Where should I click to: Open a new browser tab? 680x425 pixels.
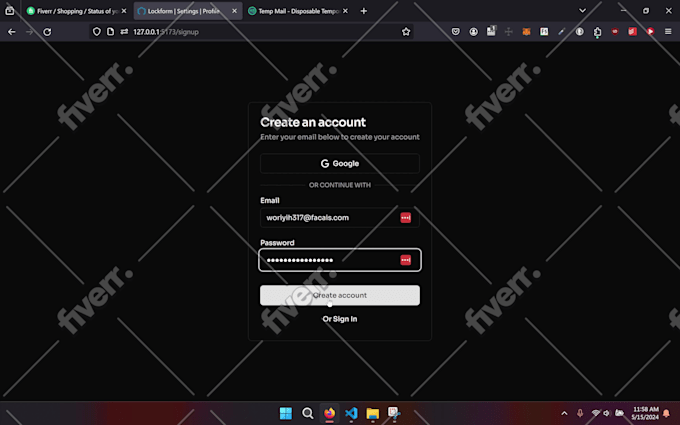tap(364, 11)
